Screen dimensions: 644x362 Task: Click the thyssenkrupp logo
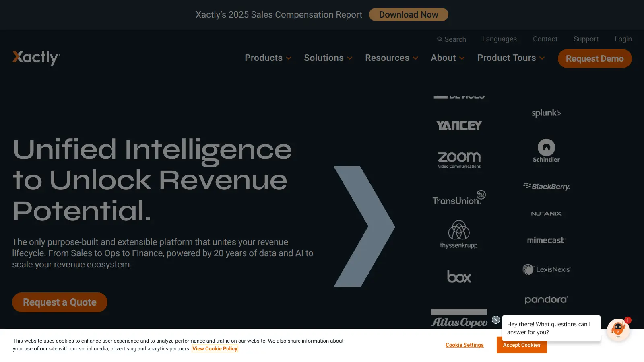click(x=459, y=234)
